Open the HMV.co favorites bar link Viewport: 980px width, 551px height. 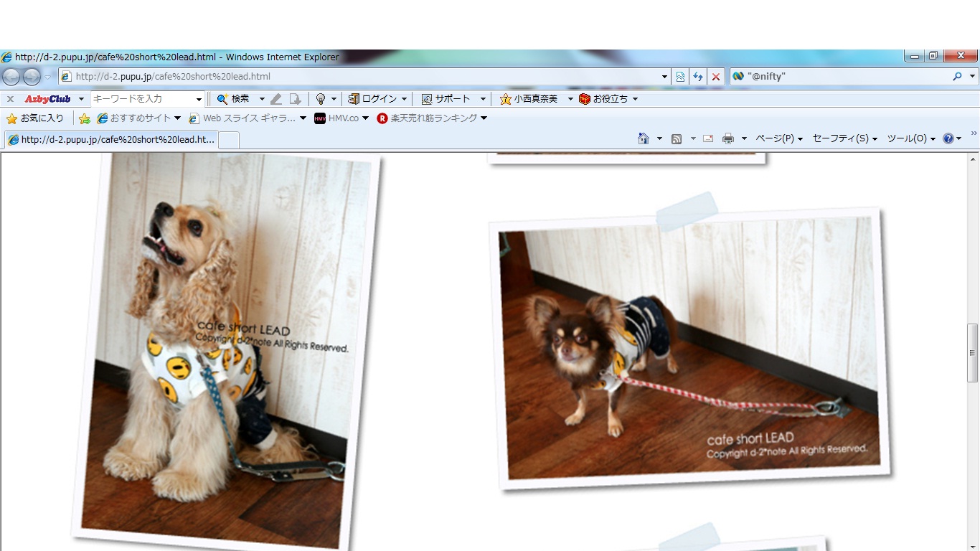coord(341,118)
